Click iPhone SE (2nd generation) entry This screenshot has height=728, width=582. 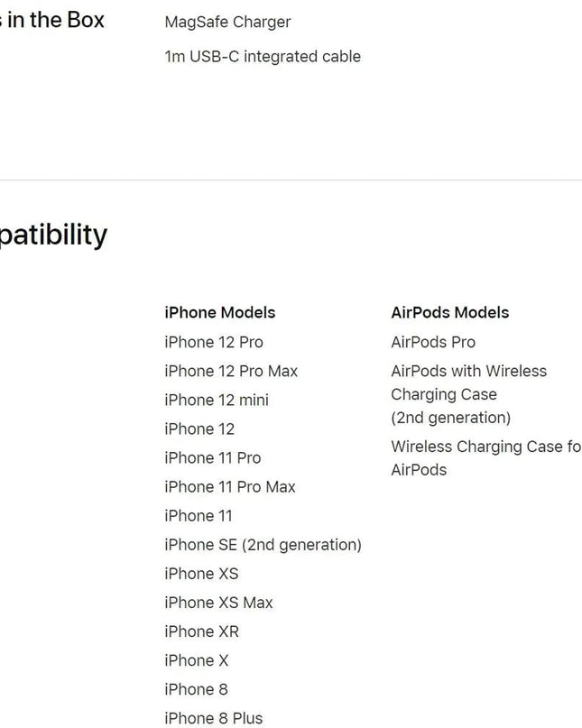coord(263,545)
